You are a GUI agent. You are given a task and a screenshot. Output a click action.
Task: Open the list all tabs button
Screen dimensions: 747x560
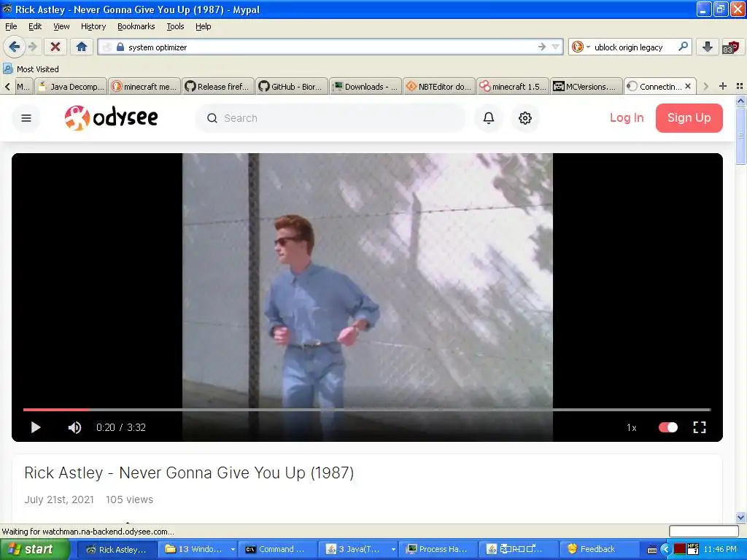[740, 86]
